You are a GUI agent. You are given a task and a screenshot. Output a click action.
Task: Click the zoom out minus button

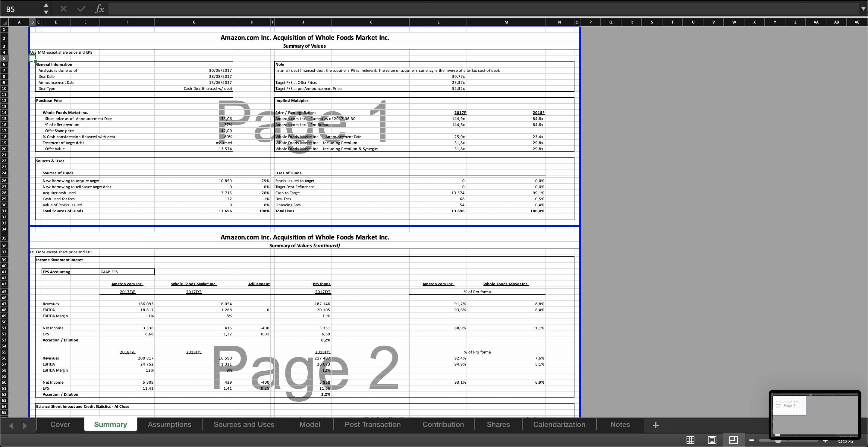tap(751, 440)
